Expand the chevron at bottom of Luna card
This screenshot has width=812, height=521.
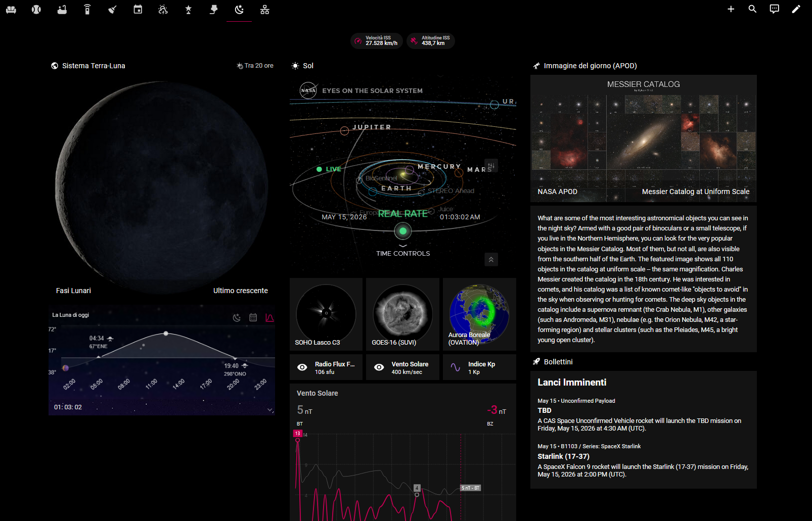coord(270,410)
